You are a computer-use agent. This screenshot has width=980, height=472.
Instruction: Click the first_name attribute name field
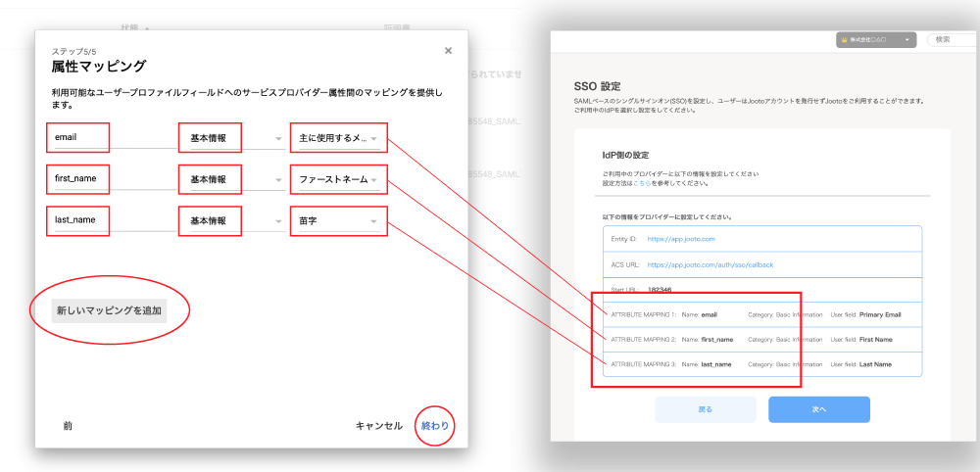[x=115, y=179]
